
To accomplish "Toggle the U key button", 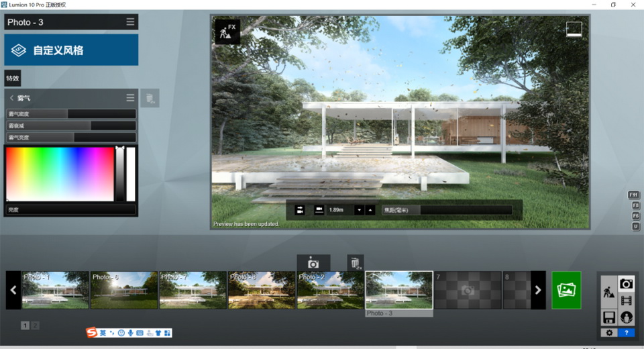I will [x=635, y=227].
